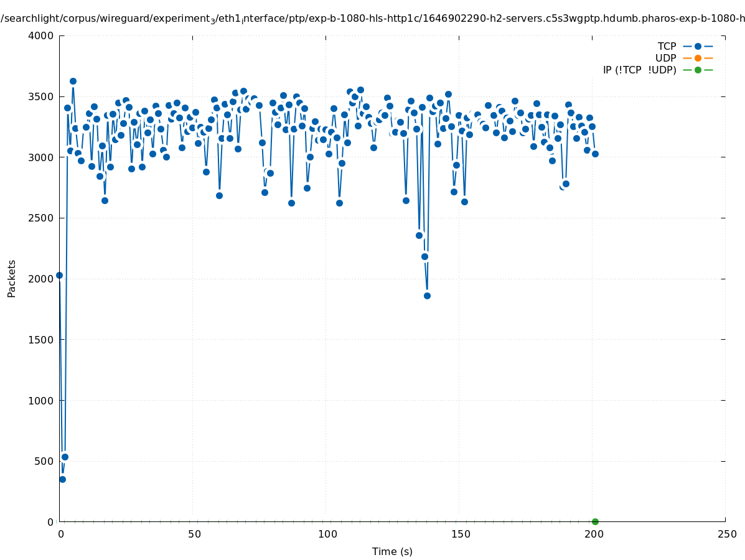
Task: Click the 2000 y-axis tick label
Action: (x=41, y=279)
